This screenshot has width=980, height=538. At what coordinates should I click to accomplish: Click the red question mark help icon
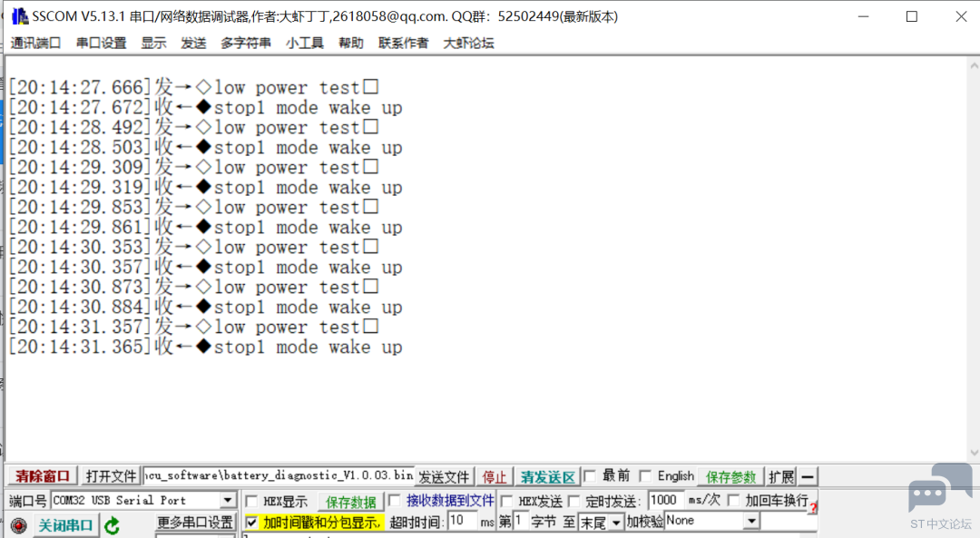(812, 508)
